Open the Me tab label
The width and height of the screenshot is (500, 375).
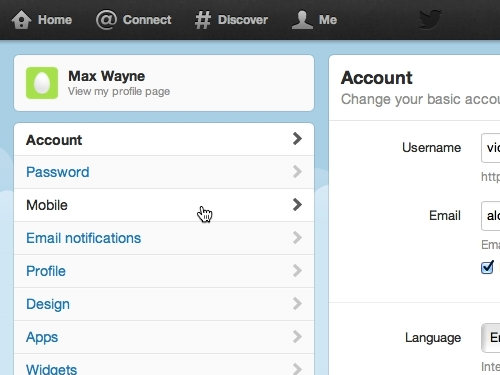328,20
